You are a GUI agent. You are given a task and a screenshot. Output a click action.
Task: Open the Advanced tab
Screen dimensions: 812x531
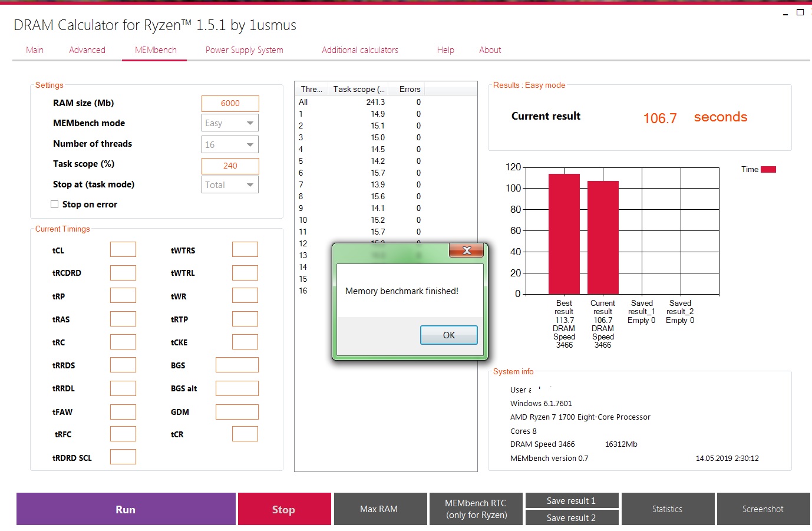[x=87, y=50]
